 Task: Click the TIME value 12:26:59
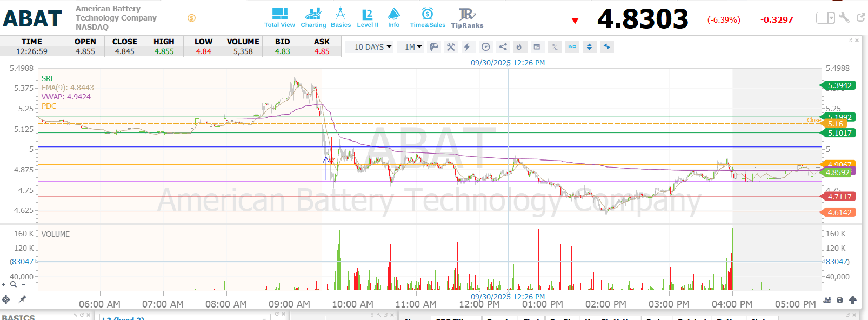click(32, 51)
